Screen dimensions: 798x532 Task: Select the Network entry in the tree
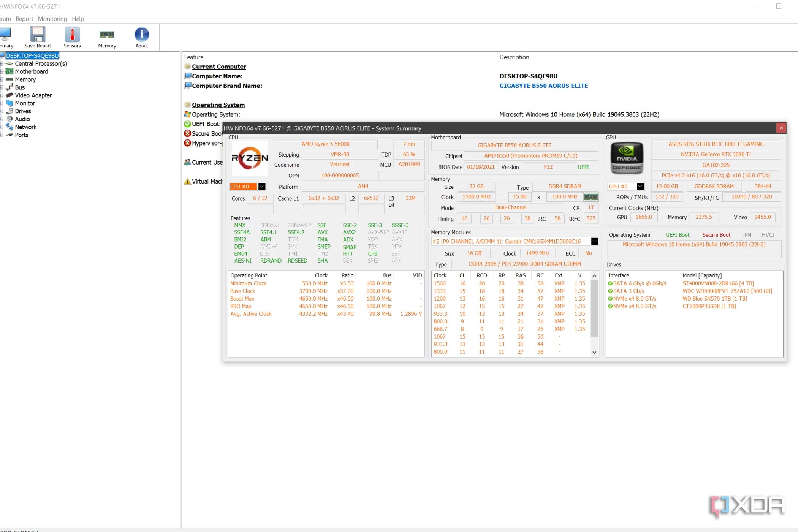click(25, 127)
